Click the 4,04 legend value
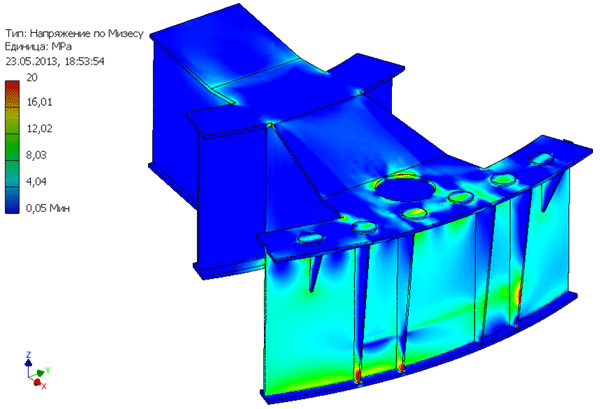This screenshot has width=600, height=409. (36, 181)
